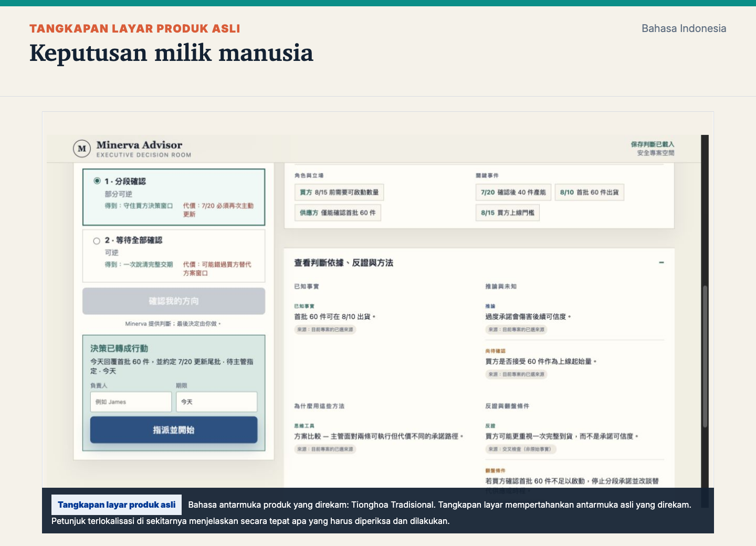Click the 推論與未知 column label
Viewport: 756px width, 546px height.
click(501, 287)
